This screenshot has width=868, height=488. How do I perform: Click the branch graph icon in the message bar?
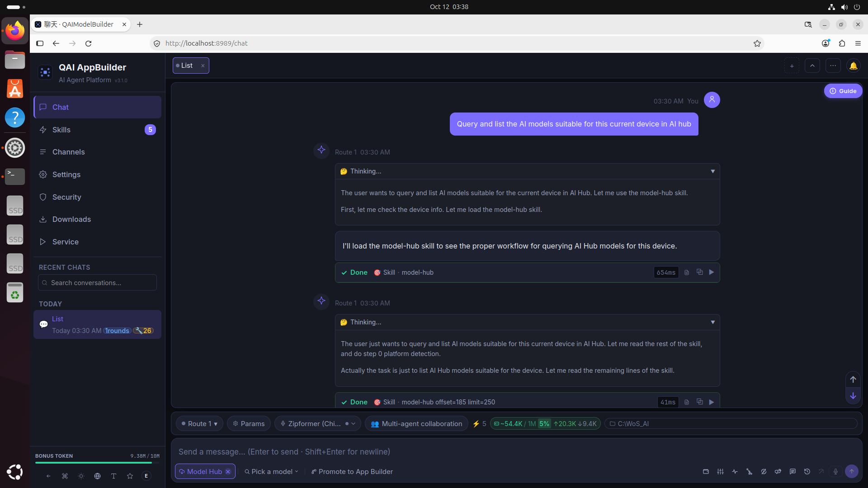[x=749, y=472]
